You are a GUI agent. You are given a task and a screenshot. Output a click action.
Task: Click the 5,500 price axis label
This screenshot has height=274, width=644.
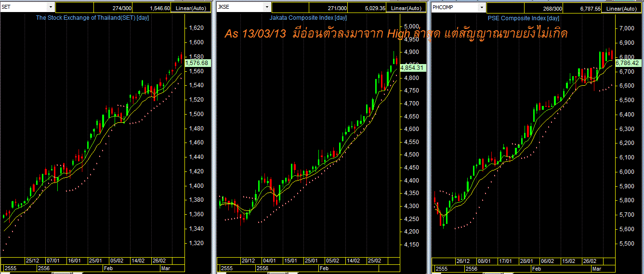(x=627, y=244)
